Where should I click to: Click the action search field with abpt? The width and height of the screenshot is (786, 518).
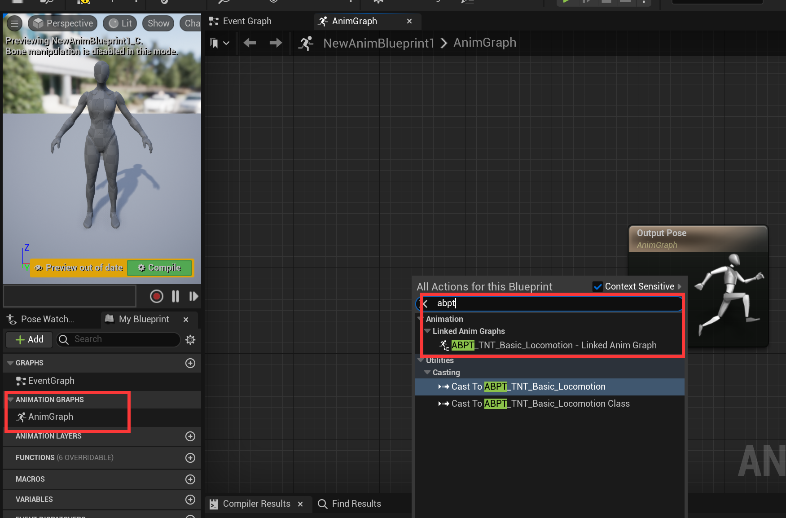(x=549, y=303)
